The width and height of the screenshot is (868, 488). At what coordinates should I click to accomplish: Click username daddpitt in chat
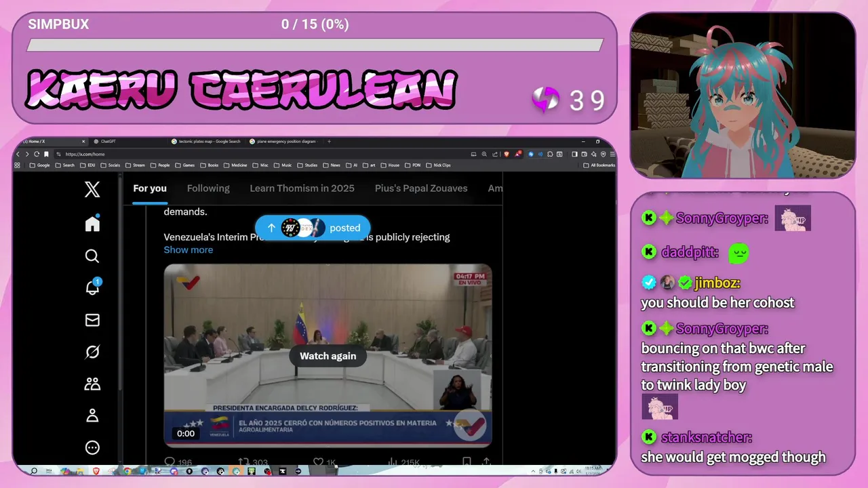coord(690,252)
